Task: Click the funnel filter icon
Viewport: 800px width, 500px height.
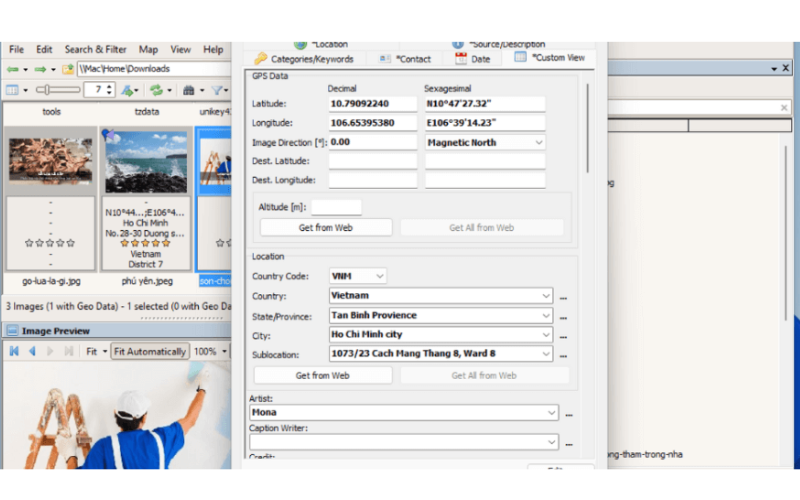Action: pos(217,90)
